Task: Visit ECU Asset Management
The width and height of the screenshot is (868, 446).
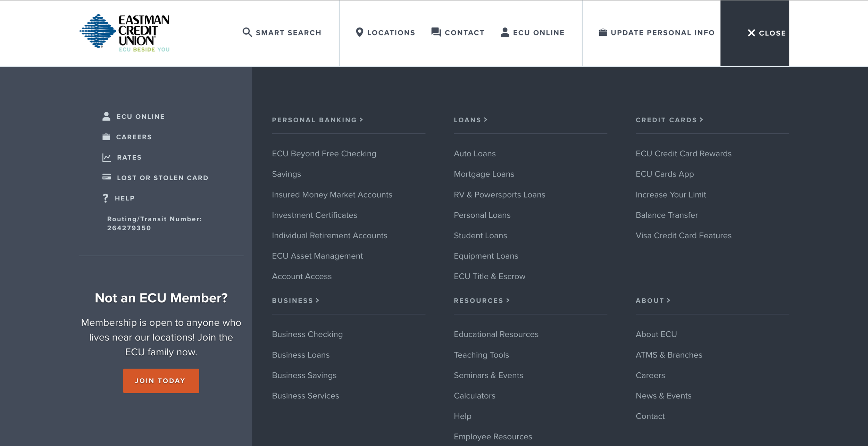Action: coord(317,256)
